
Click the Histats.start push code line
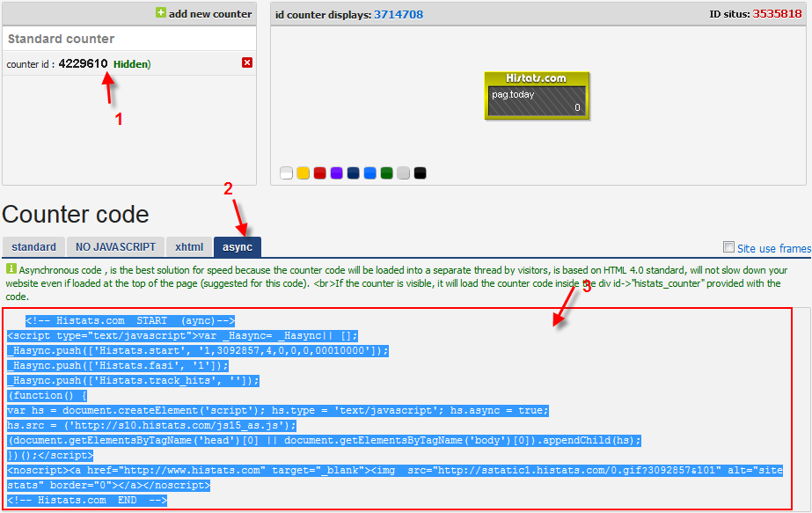click(x=198, y=351)
